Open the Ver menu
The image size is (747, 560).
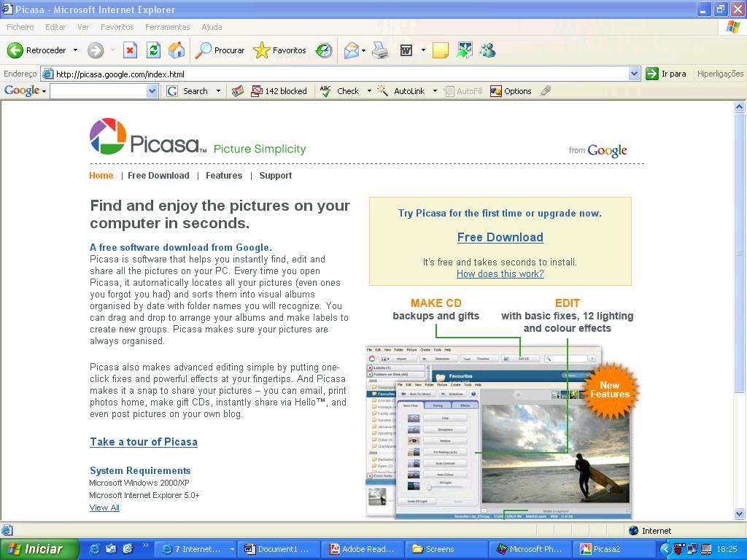tap(83, 27)
